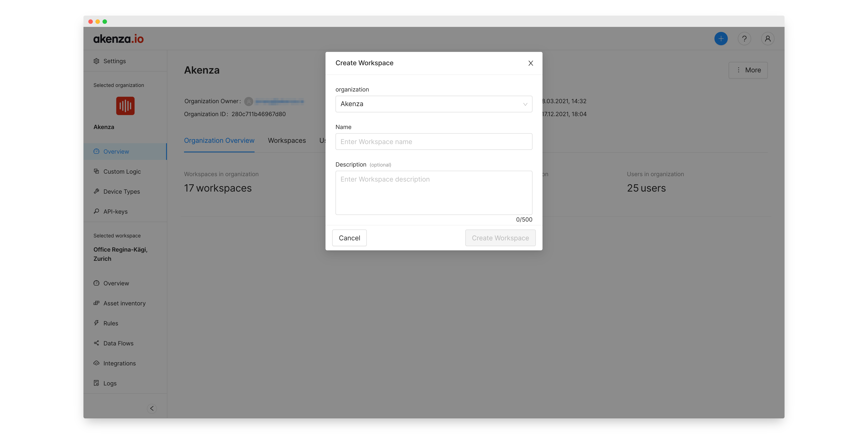Close the Create Workspace dialog

pyautogui.click(x=531, y=63)
